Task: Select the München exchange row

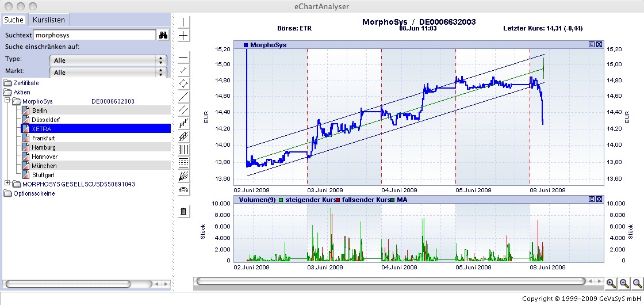Action: 95,165
